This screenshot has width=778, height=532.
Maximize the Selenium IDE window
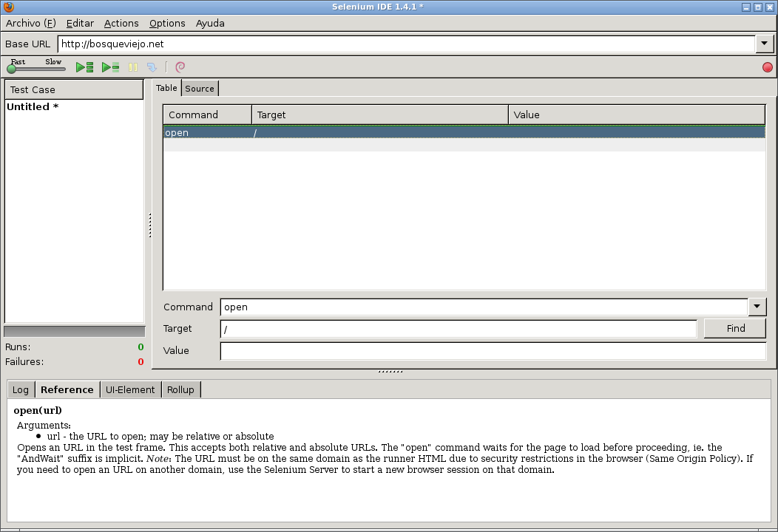pyautogui.click(x=757, y=7)
